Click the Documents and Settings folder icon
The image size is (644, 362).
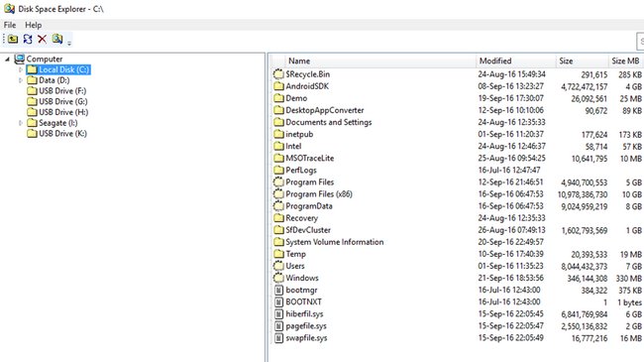point(278,122)
